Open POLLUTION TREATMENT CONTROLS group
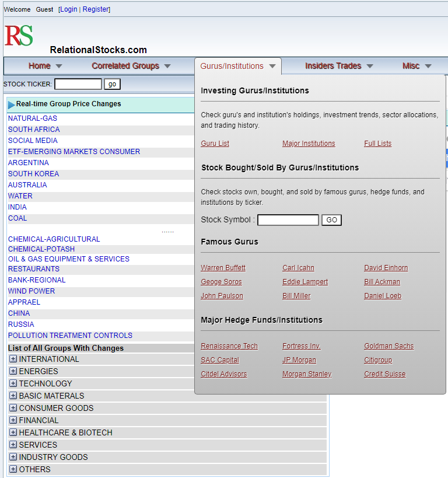This screenshot has height=478, width=448. (x=70, y=336)
